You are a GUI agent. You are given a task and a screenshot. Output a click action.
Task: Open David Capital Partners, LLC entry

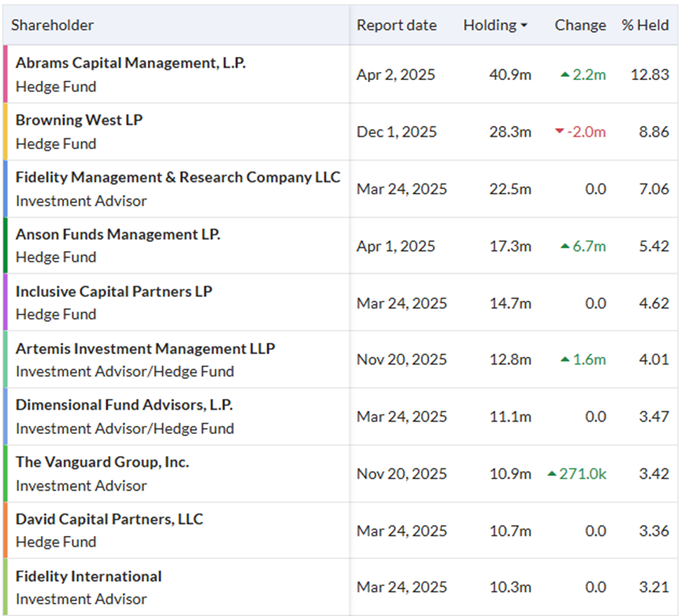point(109,519)
